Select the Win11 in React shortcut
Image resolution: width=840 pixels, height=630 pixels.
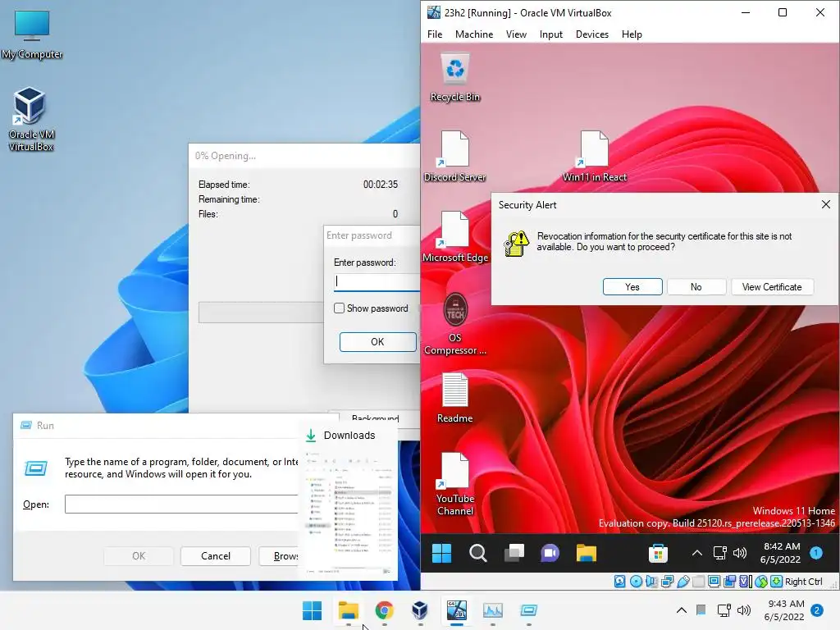click(x=594, y=157)
